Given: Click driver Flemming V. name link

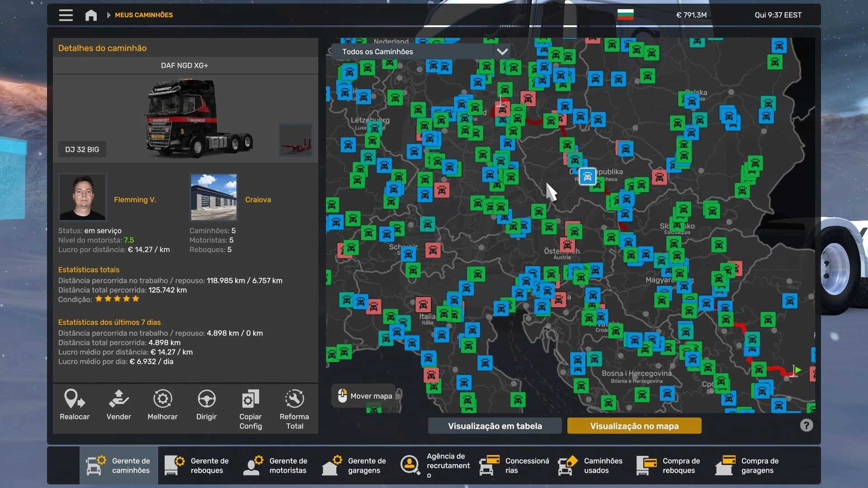Looking at the screenshot, I should [135, 200].
